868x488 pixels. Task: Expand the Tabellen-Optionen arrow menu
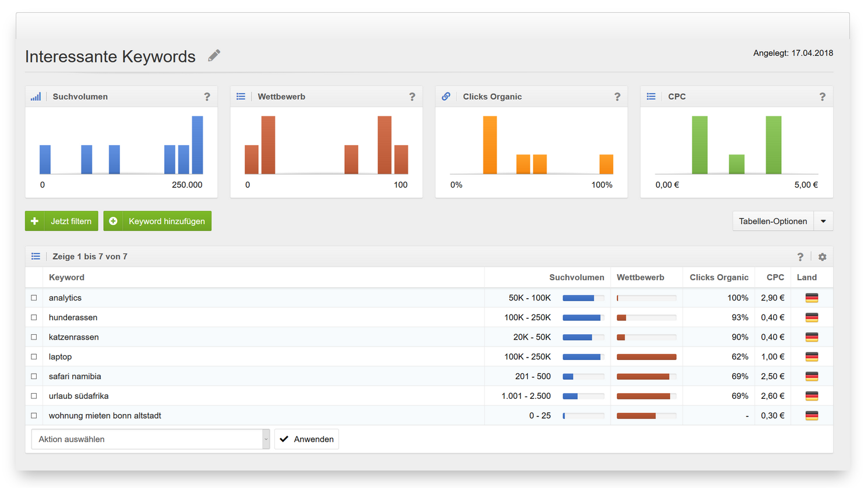[823, 221]
